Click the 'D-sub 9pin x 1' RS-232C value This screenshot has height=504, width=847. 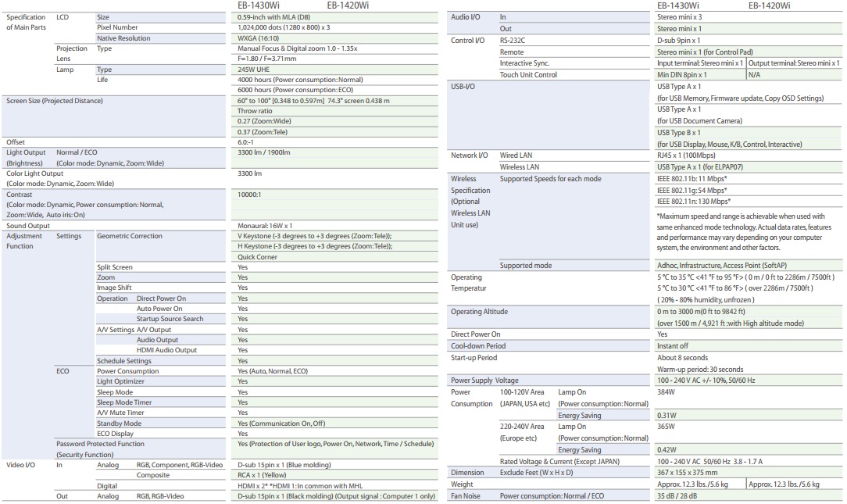[x=678, y=41]
